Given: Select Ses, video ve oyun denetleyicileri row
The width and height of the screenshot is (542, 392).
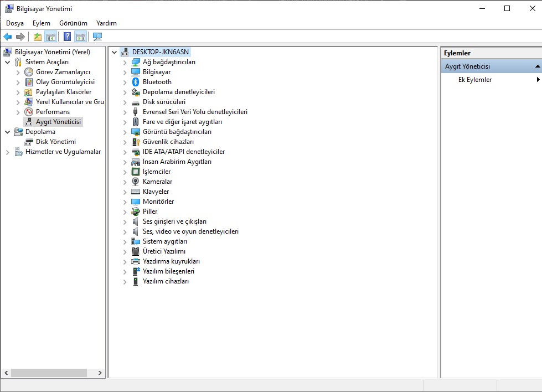Looking at the screenshot, I should (x=190, y=231).
